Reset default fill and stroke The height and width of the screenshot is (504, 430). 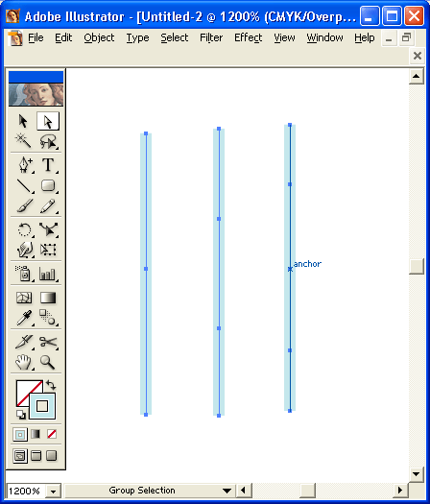pyautogui.click(x=21, y=415)
